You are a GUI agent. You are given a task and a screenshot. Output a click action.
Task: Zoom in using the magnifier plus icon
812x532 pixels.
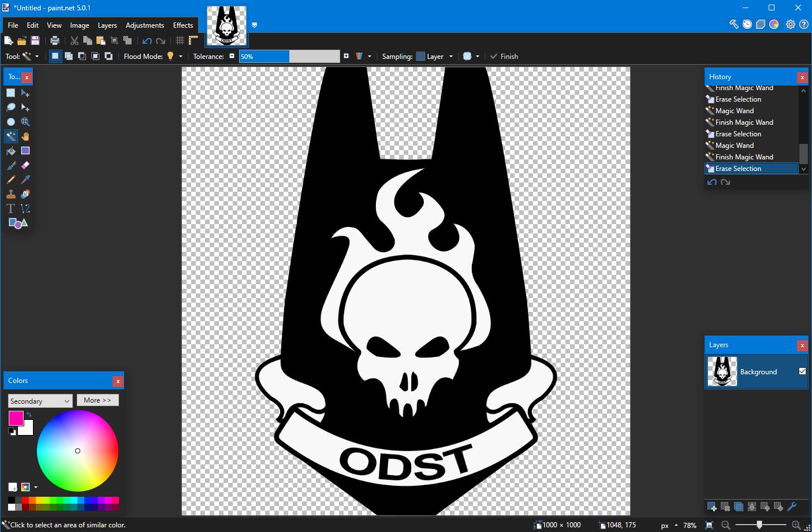(x=796, y=525)
